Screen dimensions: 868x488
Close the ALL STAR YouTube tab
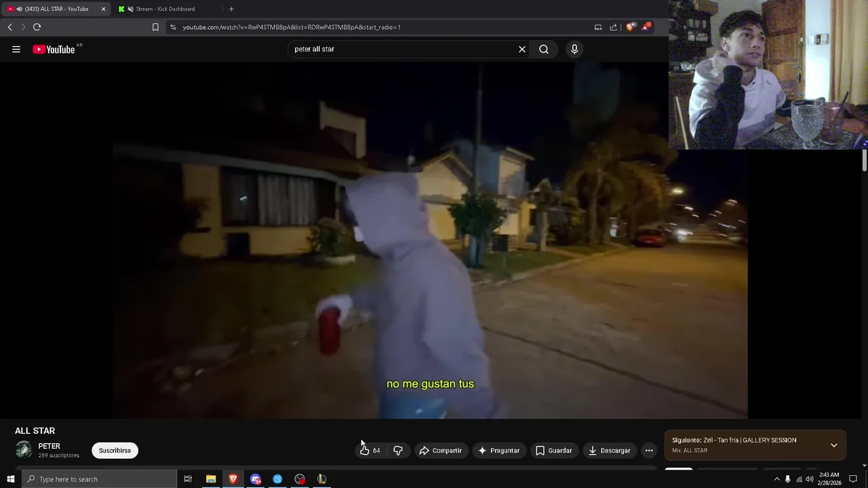pos(103,9)
